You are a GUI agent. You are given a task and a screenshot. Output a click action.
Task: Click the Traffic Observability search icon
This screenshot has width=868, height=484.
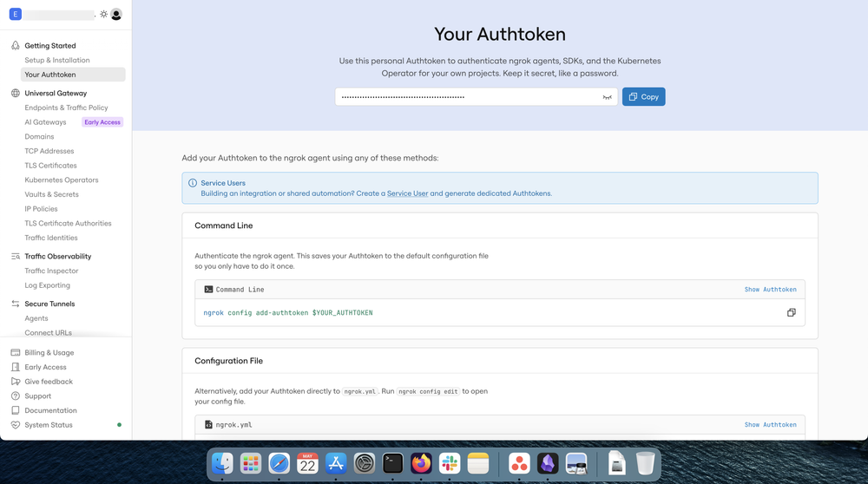pos(16,256)
